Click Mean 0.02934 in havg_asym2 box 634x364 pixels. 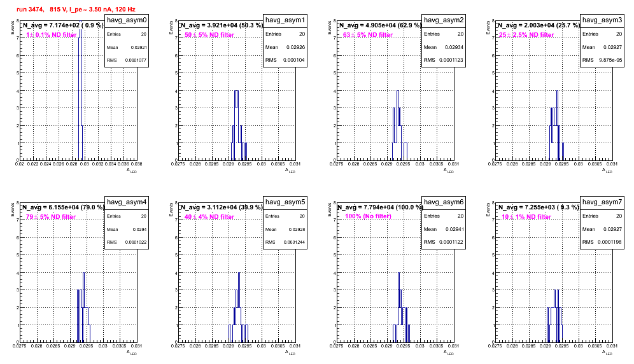click(444, 47)
